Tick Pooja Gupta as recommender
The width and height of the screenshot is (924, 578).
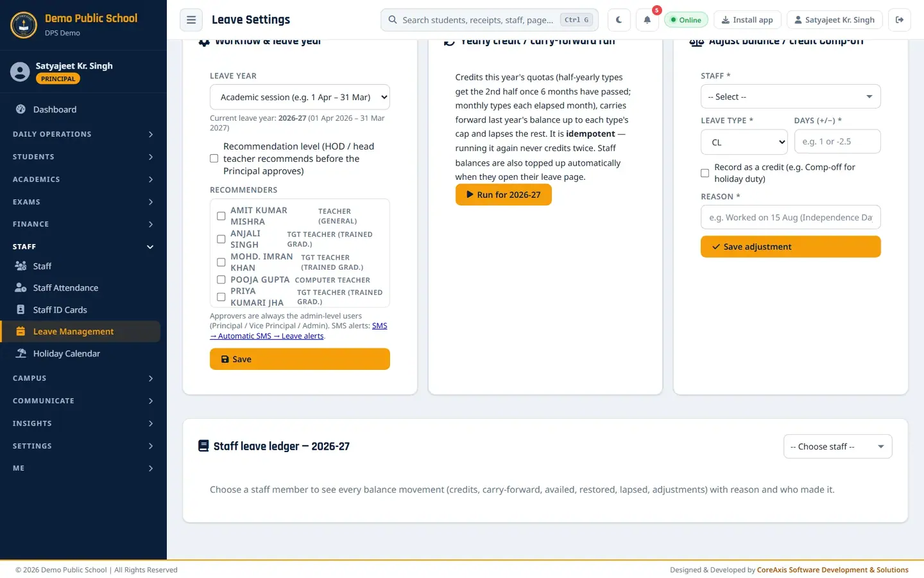coord(221,280)
